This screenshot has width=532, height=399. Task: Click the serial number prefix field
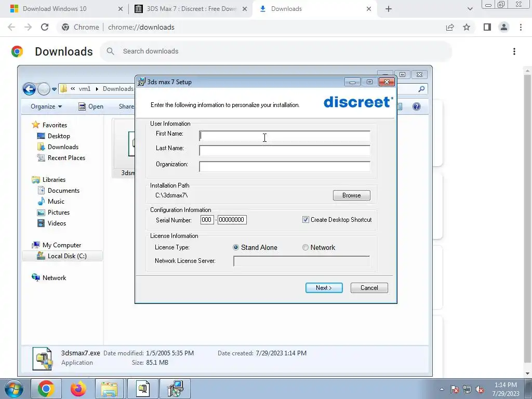[x=207, y=220]
